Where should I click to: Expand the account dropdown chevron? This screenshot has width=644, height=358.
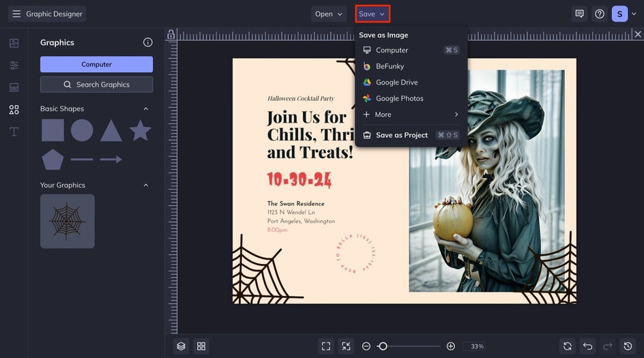coord(634,14)
